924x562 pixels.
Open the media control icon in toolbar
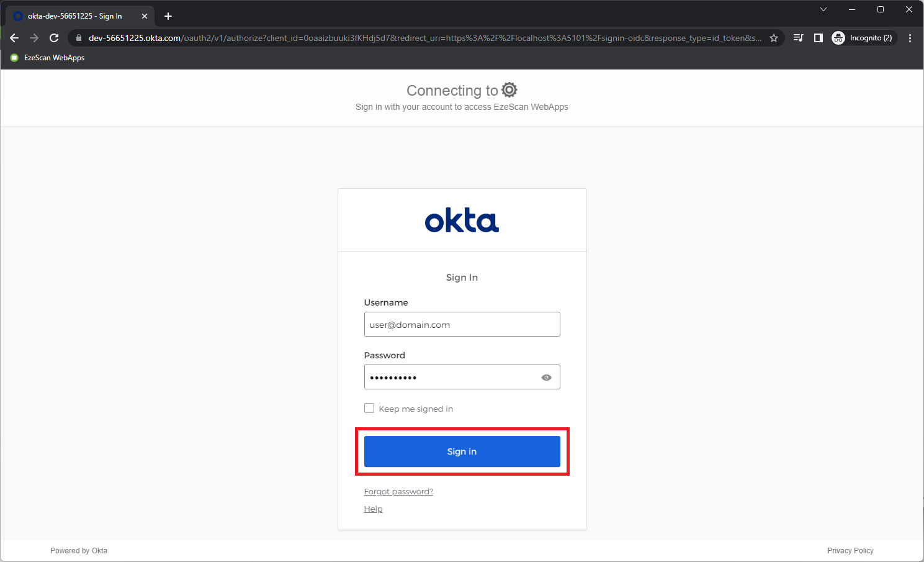(x=799, y=38)
